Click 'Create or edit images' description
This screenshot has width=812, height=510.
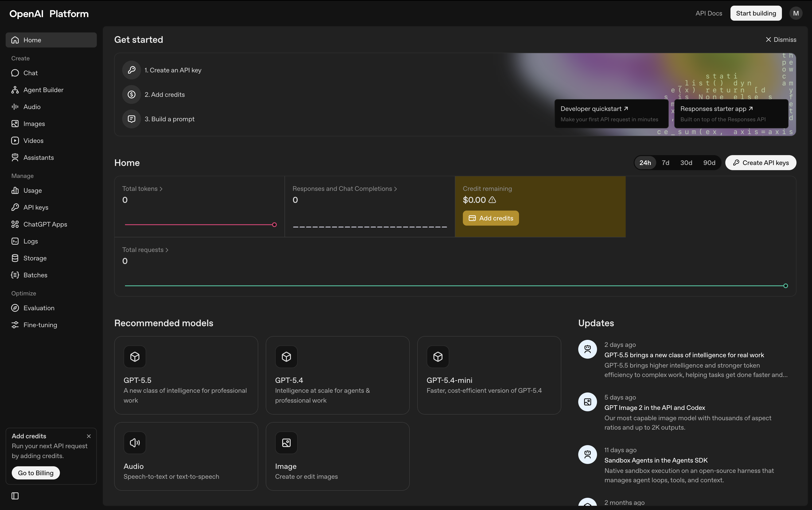pos(306,476)
